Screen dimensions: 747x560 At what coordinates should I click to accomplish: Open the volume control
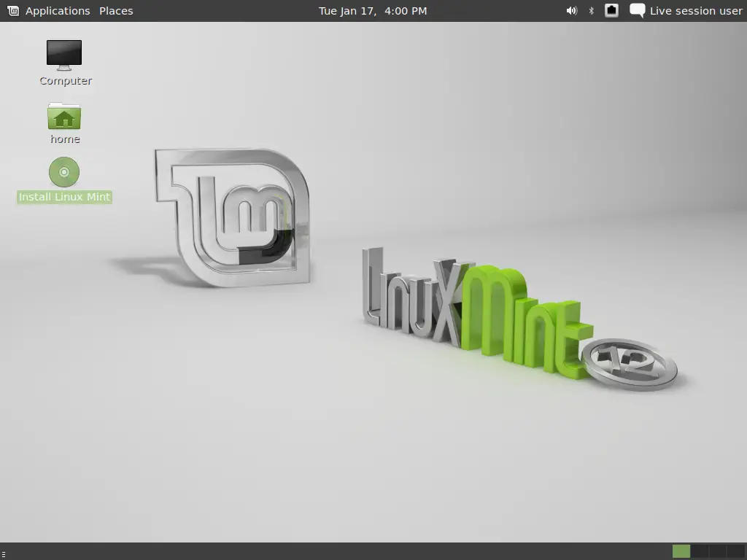pos(572,10)
